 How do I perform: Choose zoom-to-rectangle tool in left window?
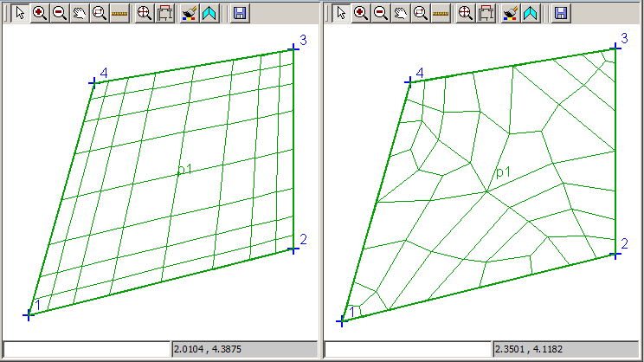click(100, 13)
